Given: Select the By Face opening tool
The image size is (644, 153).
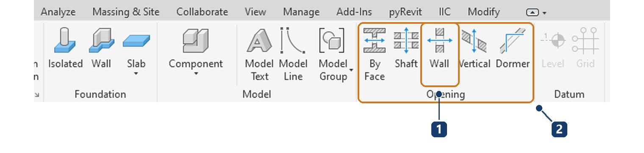Looking at the screenshot, I should (374, 54).
